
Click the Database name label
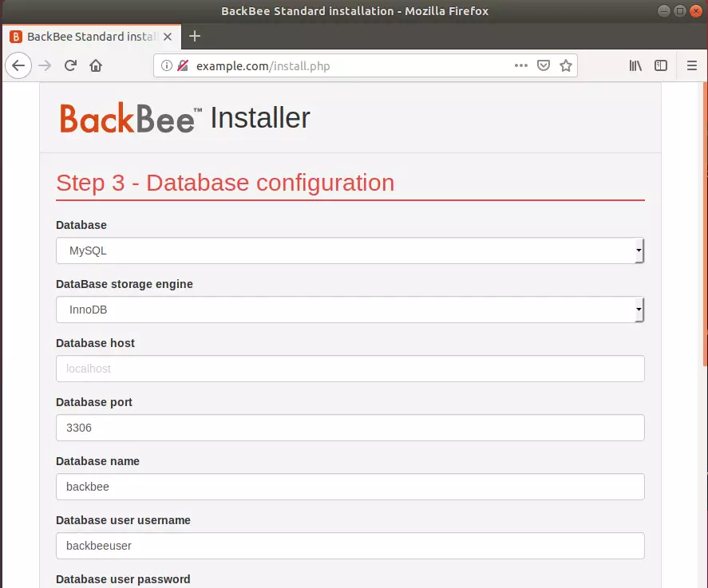[x=97, y=461]
